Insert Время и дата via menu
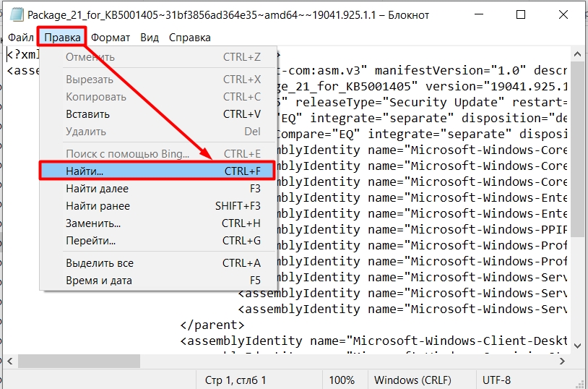 click(99, 281)
